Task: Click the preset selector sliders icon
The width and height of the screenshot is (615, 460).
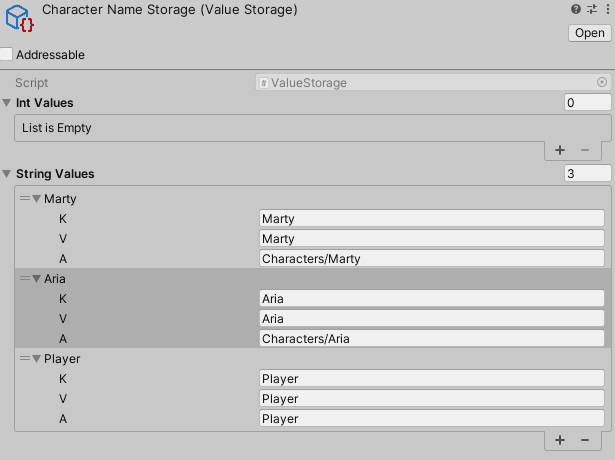Action: click(x=590, y=9)
